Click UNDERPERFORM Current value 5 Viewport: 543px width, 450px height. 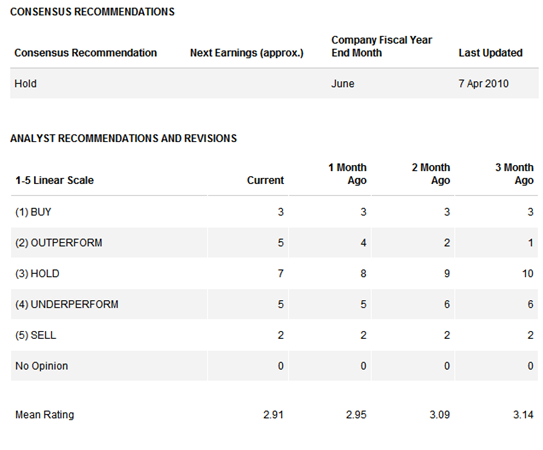tap(281, 305)
